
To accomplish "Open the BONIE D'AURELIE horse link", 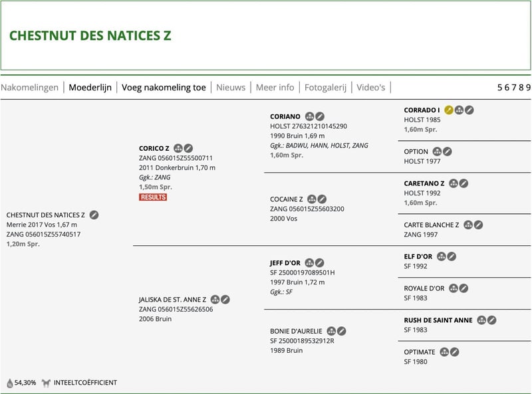I will [296, 332].
